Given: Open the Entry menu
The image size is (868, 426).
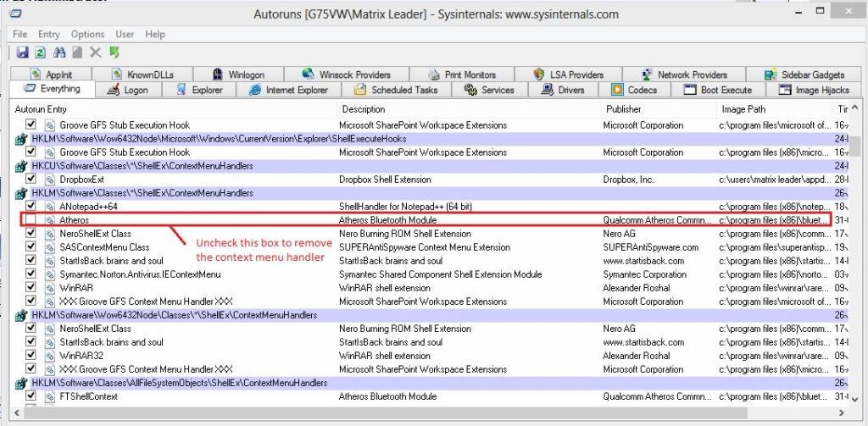Looking at the screenshot, I should [x=48, y=34].
